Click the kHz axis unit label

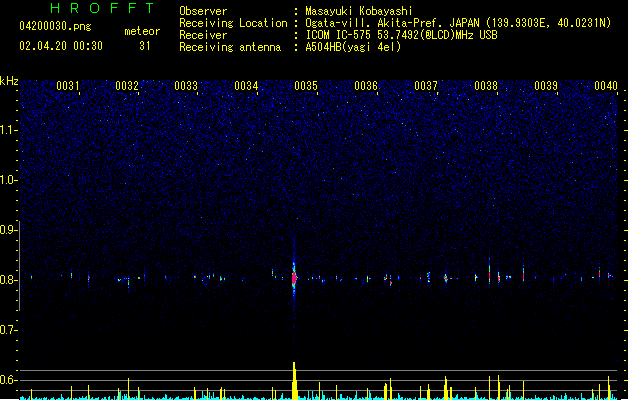click(x=9, y=81)
